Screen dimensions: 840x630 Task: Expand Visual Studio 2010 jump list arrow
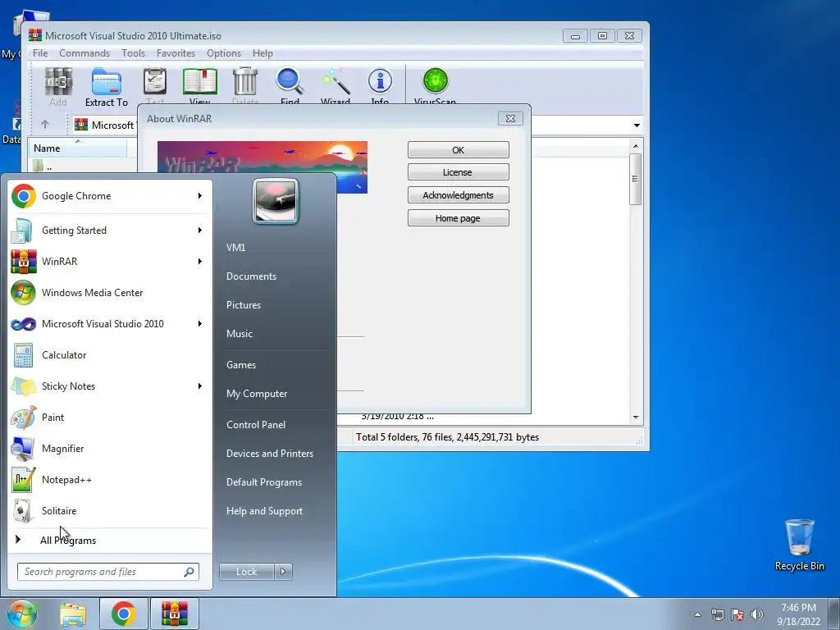(x=200, y=323)
